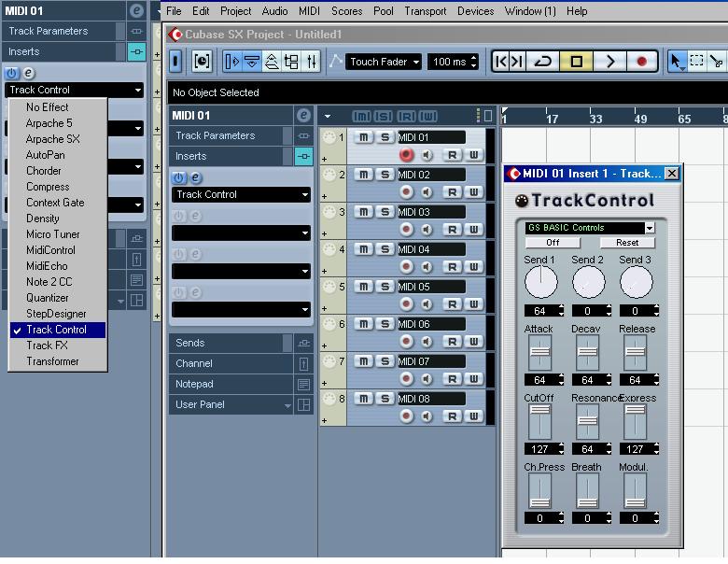728x564 pixels.
Task: Open the Transport menu
Action: (x=426, y=11)
